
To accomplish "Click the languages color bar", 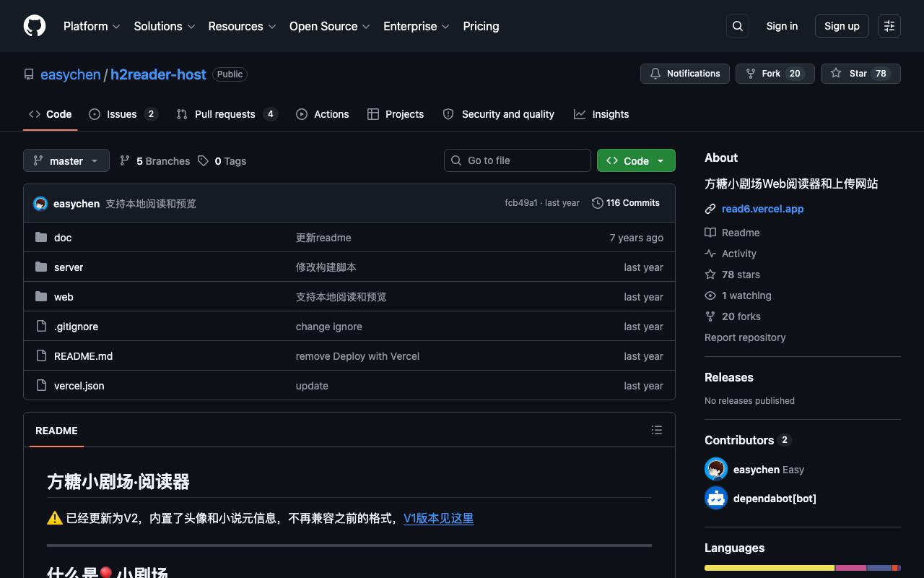I will click(x=803, y=568).
